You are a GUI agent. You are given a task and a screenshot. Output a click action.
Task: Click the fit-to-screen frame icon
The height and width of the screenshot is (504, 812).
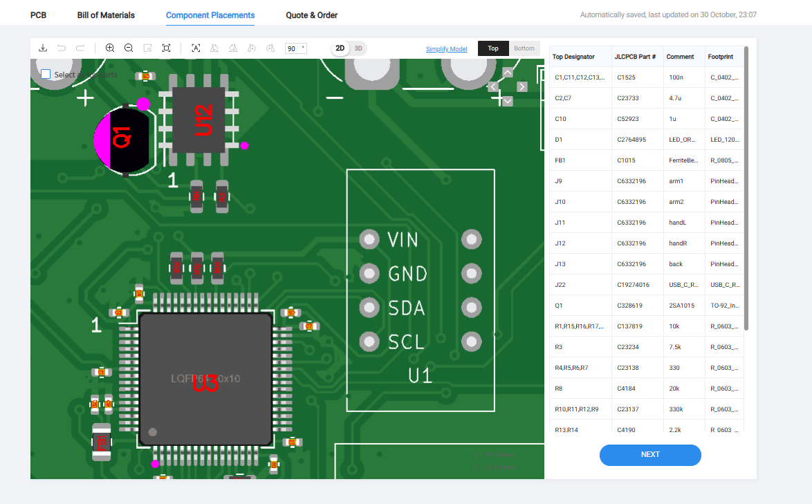[166, 48]
